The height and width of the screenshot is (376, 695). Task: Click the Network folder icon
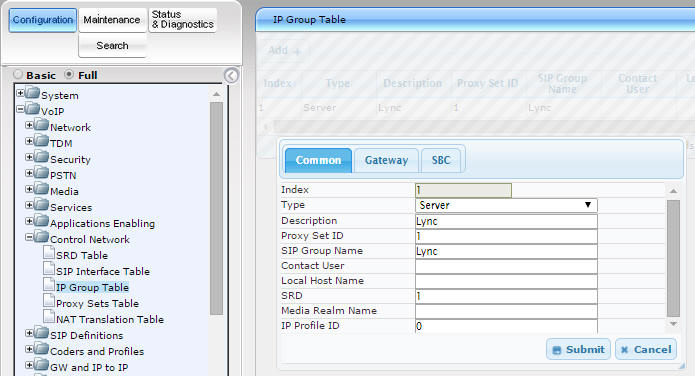coord(42,125)
